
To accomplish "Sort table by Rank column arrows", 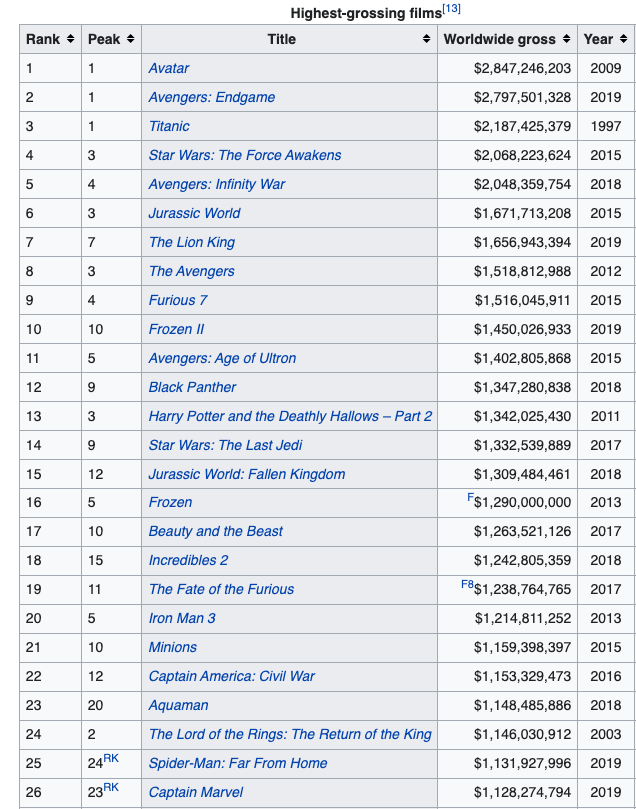I will pyautogui.click(x=70, y=39).
